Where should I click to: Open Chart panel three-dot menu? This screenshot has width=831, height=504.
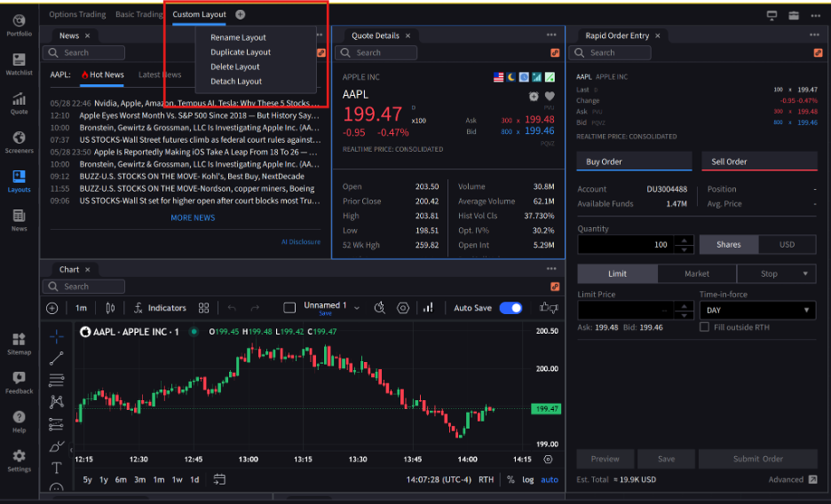coord(551,269)
